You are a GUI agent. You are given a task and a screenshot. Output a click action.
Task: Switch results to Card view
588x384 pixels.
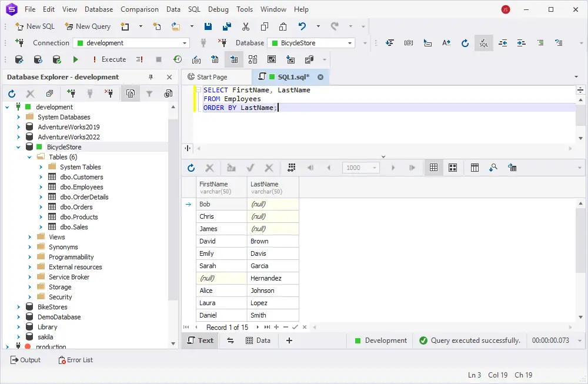pyautogui.click(x=453, y=168)
